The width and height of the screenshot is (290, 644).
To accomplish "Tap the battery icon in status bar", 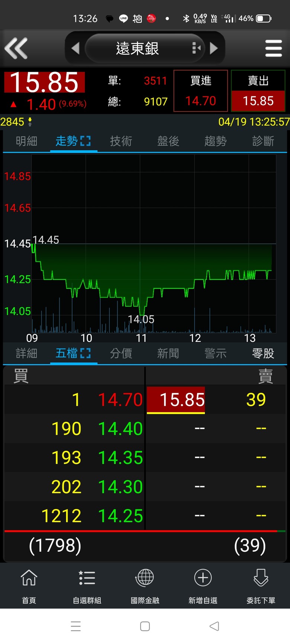I will click(x=264, y=18).
